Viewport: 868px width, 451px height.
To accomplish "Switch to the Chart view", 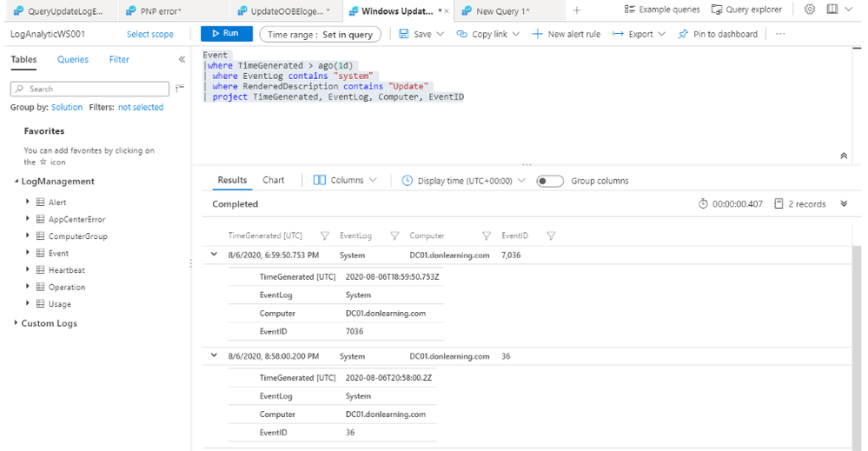I will [274, 181].
